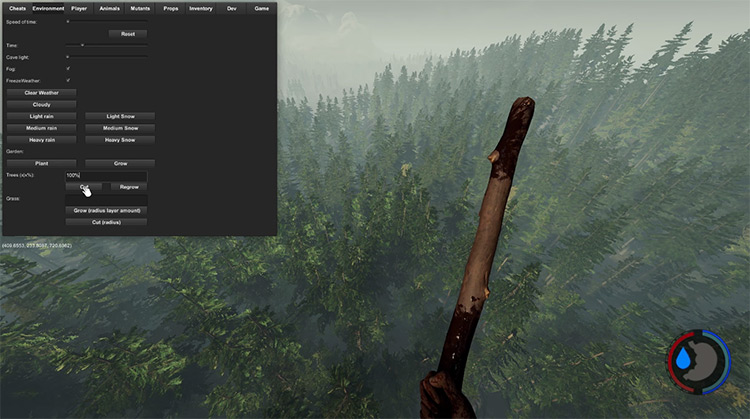The image size is (750, 419).
Task: Open the Inventory tab
Action: pos(201,9)
